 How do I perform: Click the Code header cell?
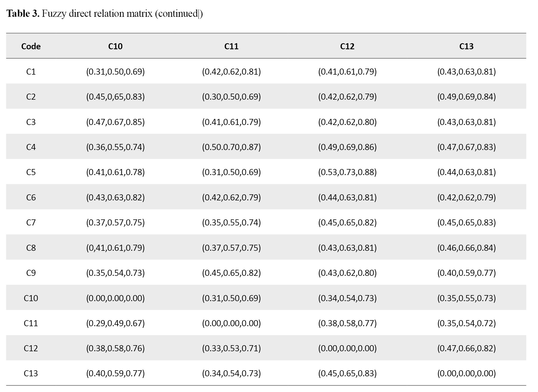coord(31,46)
